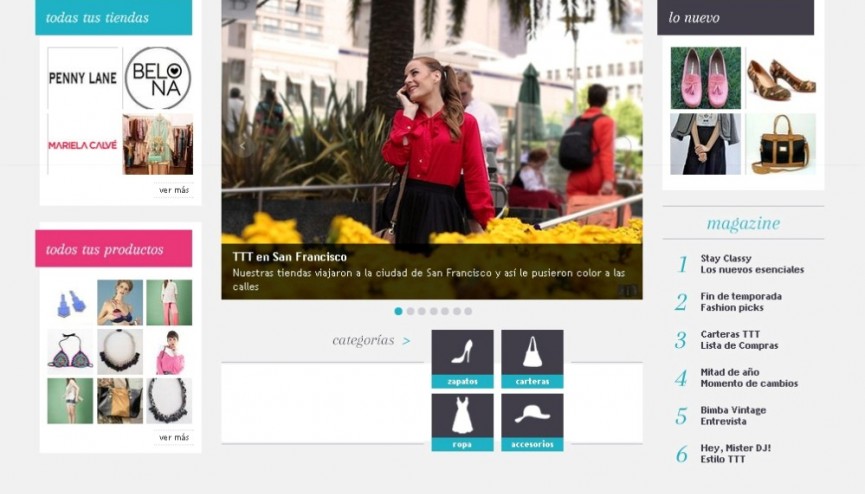Read article Hey, Mister DJ! Estilo TTT
This screenshot has height=494, width=865.
click(735, 453)
